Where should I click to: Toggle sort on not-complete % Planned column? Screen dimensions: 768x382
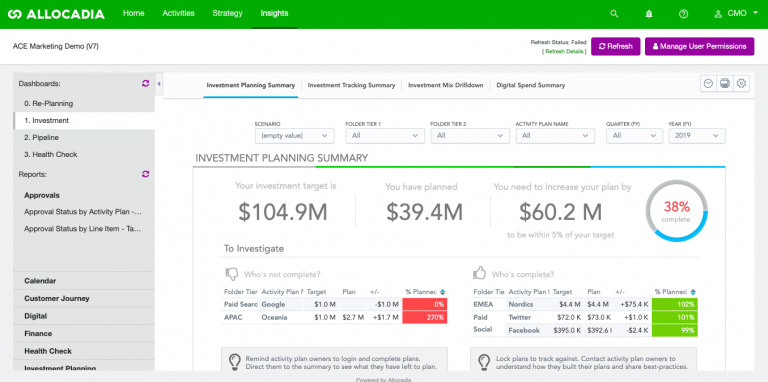[443, 292]
